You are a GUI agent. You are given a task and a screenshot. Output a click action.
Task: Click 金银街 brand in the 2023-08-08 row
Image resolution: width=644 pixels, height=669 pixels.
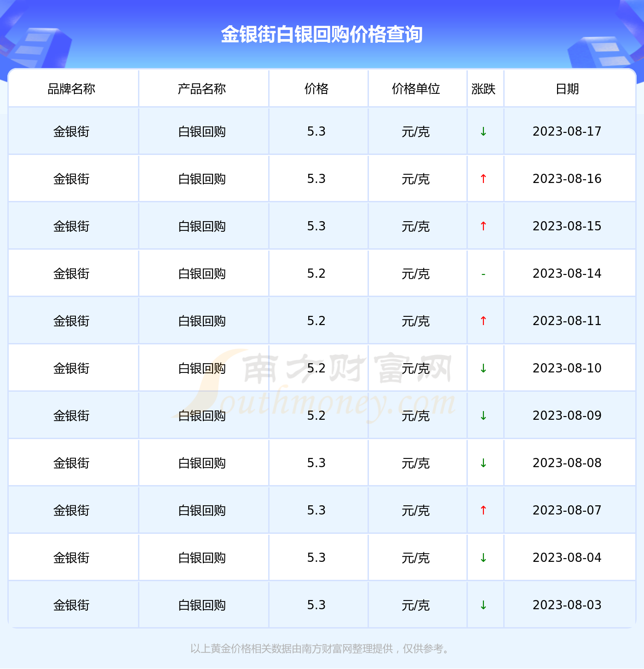click(x=71, y=463)
